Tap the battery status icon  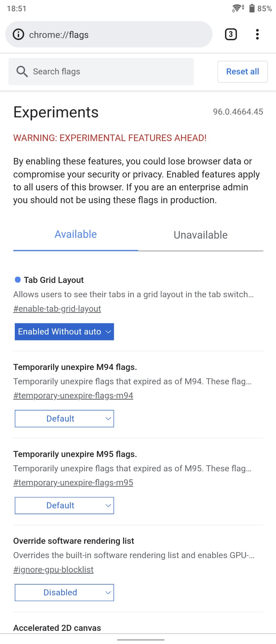[252, 8]
